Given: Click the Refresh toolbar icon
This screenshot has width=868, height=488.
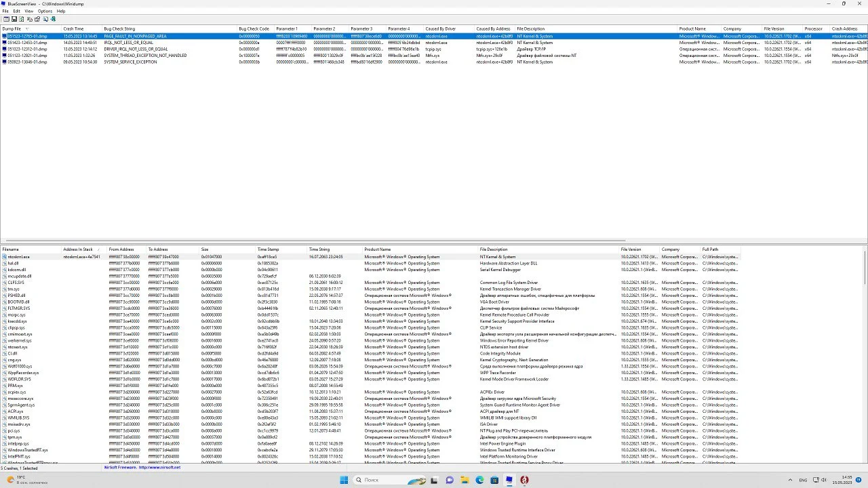Looking at the screenshot, I should point(21,19).
